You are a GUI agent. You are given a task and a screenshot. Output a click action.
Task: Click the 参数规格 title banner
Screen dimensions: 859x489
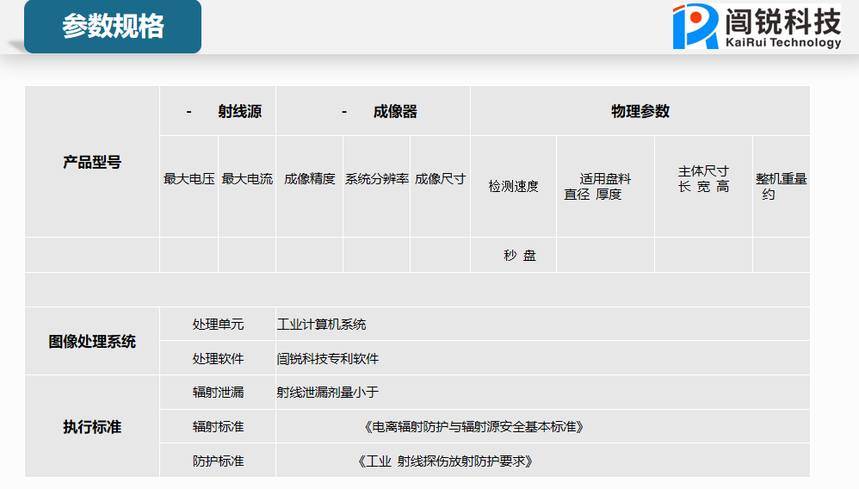point(112,26)
